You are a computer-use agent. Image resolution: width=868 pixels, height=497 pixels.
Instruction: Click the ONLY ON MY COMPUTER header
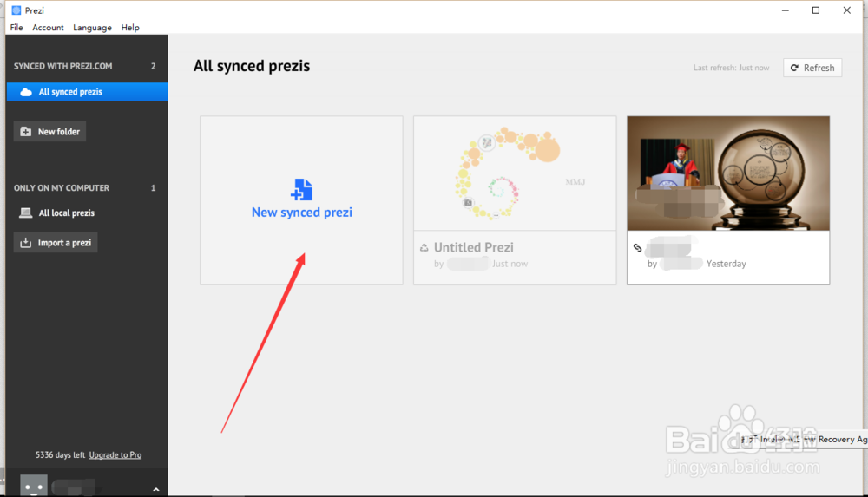tap(62, 188)
